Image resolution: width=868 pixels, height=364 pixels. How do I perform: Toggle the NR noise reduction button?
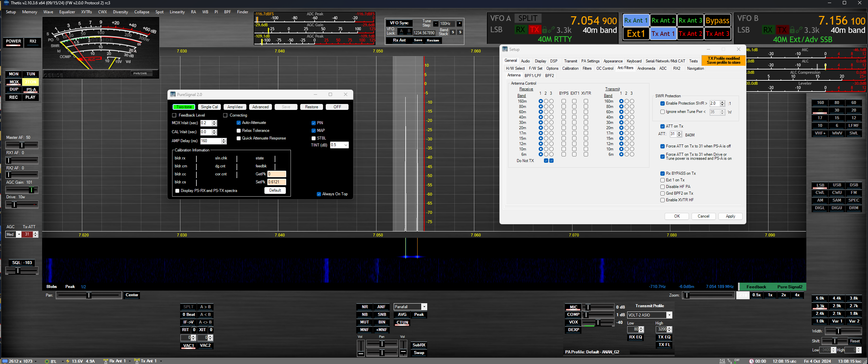tap(365, 307)
